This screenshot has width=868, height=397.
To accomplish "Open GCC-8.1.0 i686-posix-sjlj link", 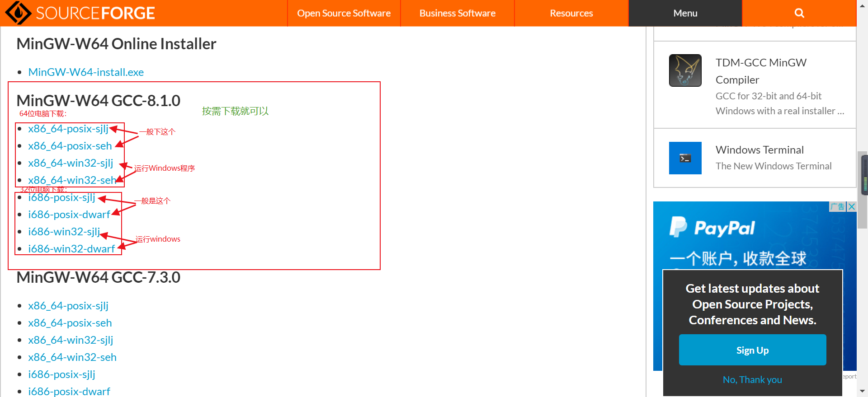I will coord(61,197).
